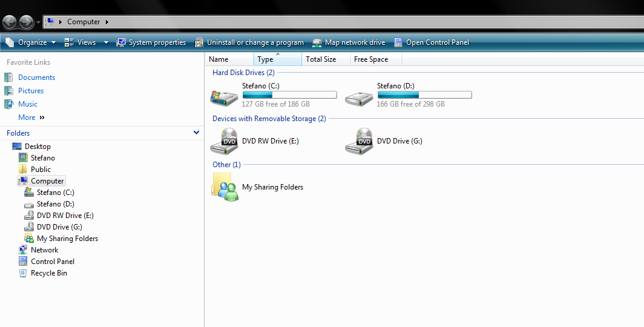Screen dimensions: 644x327
Task: Click the DVD Drive (G:) large icon
Action: pos(359,141)
